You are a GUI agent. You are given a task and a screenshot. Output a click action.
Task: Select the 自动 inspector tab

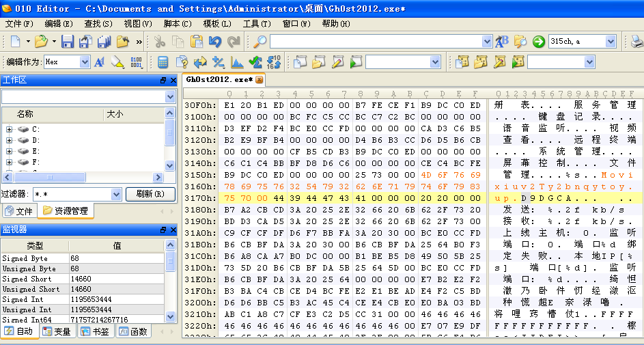click(19, 331)
